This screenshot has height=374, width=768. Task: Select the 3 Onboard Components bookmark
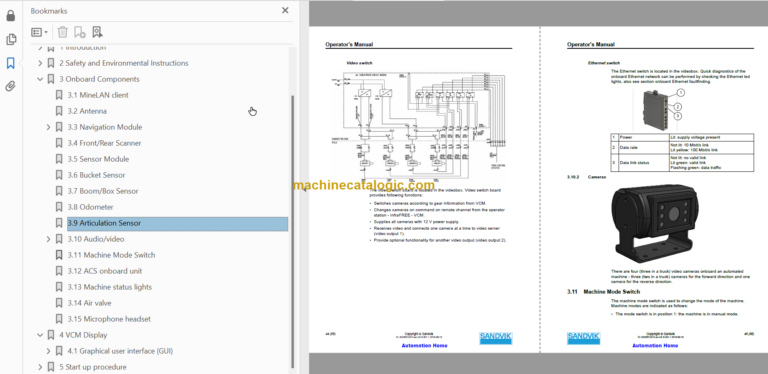[x=99, y=79]
